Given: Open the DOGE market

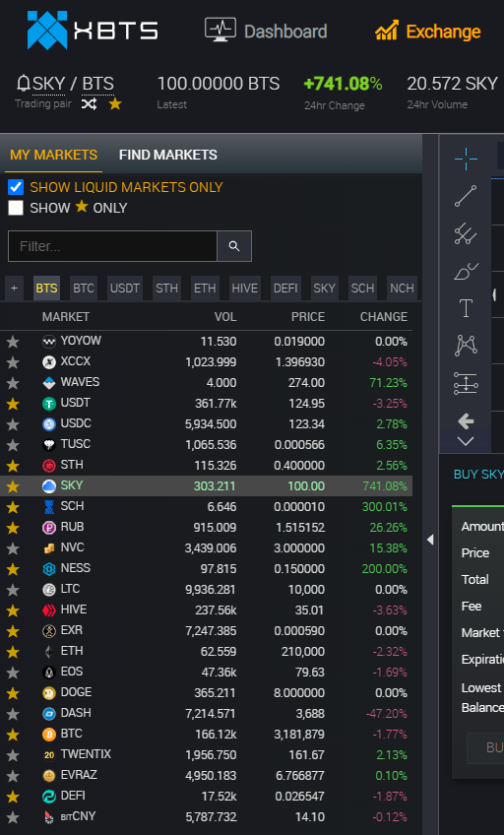Looking at the screenshot, I should pos(206,693).
